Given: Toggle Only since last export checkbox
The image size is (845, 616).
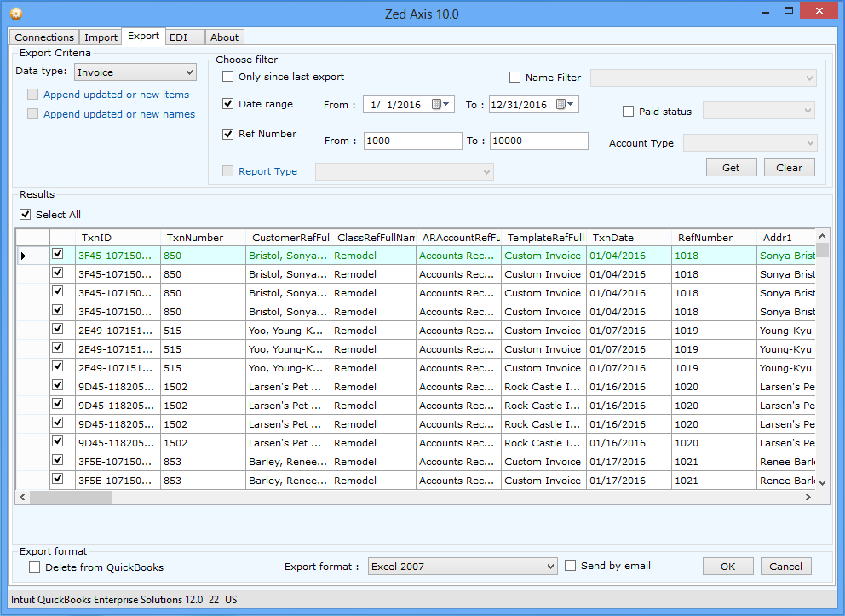Looking at the screenshot, I should coord(228,77).
